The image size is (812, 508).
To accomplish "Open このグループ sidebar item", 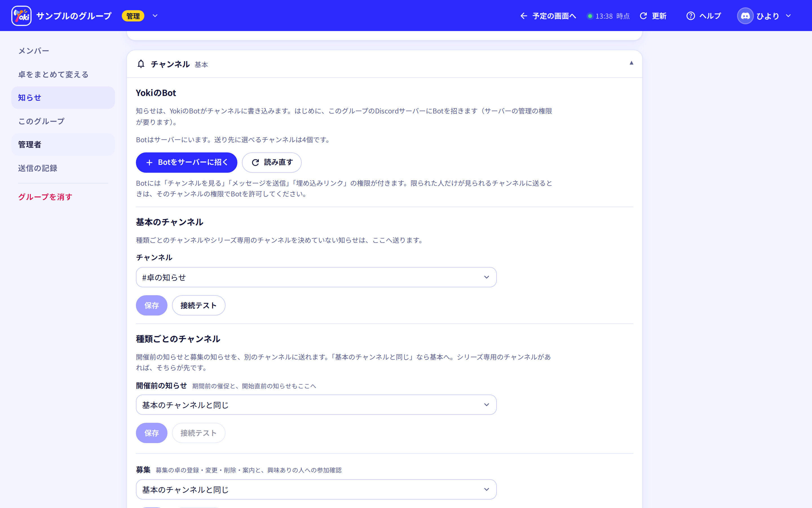I will tap(63, 121).
